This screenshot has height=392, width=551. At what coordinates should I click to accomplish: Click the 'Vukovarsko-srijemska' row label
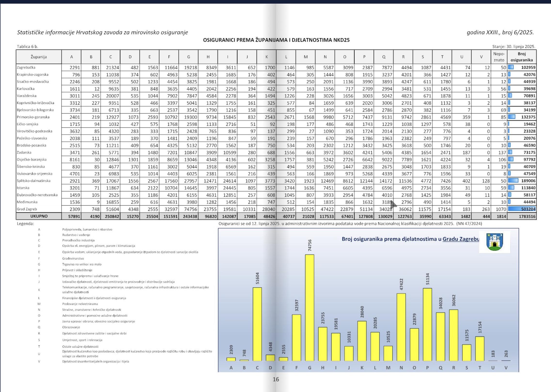34,173
